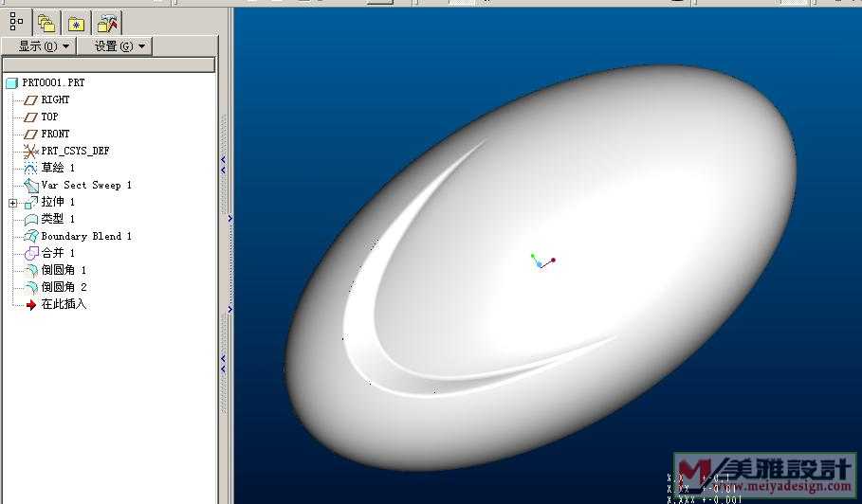Click the model tree search field
The image size is (862, 504).
(109, 64)
